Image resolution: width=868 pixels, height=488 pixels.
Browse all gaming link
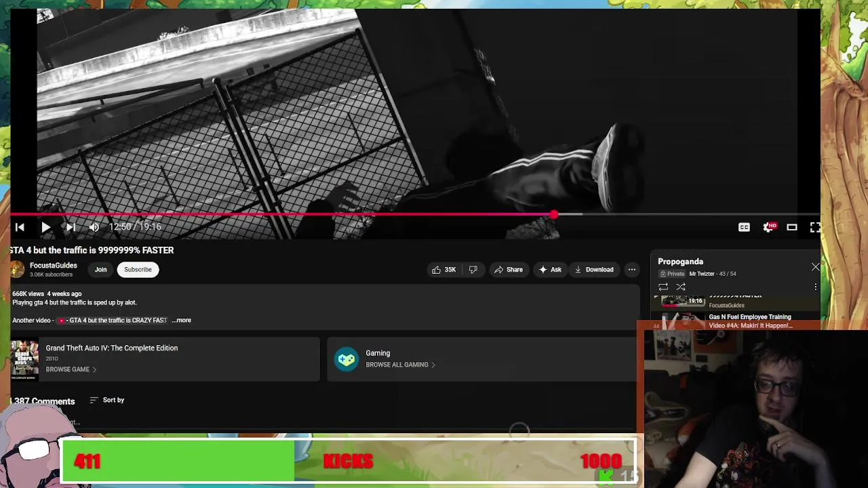pos(400,365)
